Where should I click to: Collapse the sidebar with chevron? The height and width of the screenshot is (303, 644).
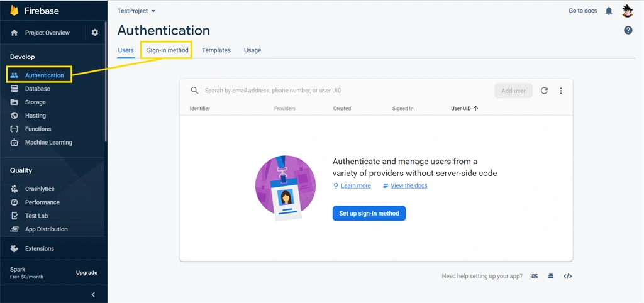pyautogui.click(x=93, y=294)
